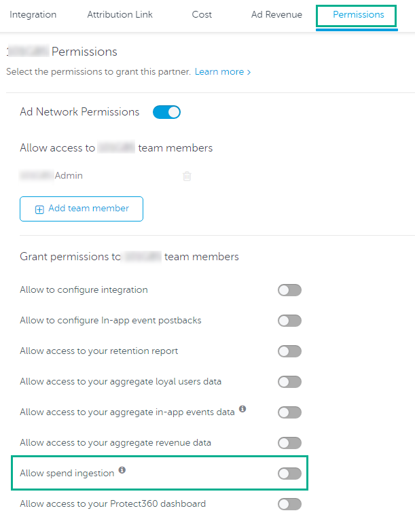Go to the Cost tab

pyautogui.click(x=202, y=15)
